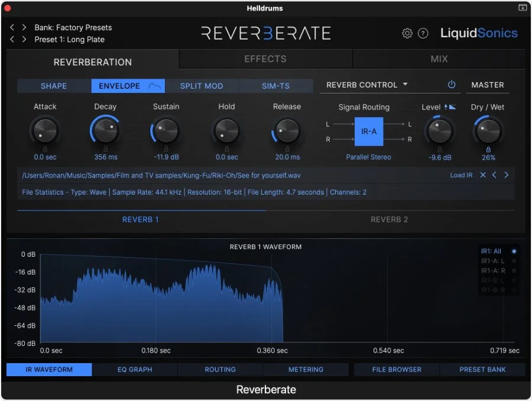Click the Dry / Wet knob
The height and width of the screenshot is (401, 532).
488,131
